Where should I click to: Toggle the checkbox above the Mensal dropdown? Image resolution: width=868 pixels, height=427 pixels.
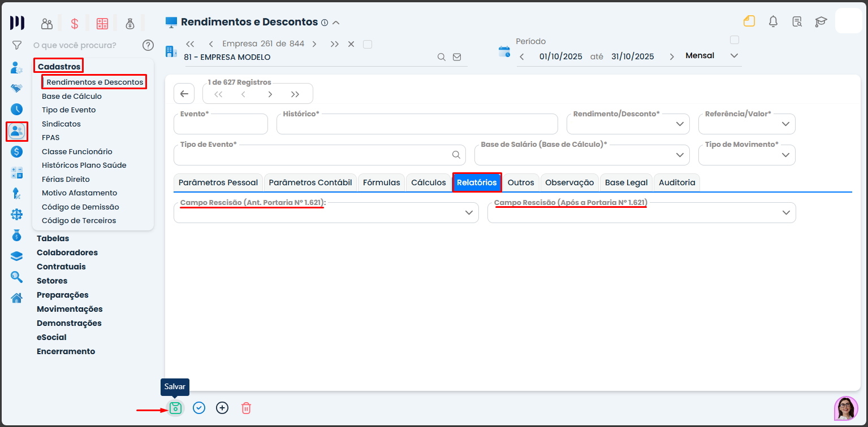735,40
